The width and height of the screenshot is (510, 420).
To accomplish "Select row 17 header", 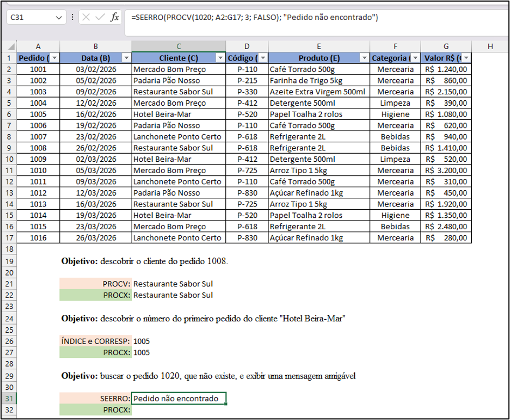I will pyautogui.click(x=9, y=238).
